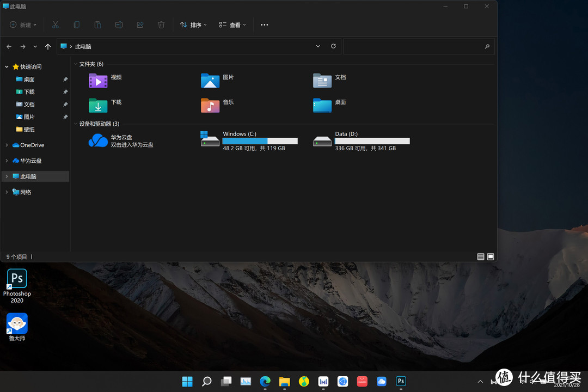Open Microsoft Edge from taskbar
Screen dimensions: 588x392
tap(265, 382)
